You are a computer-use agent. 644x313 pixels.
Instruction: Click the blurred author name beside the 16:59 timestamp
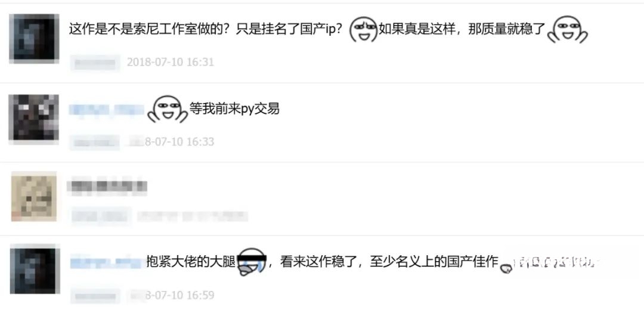pyautogui.click(x=95, y=295)
